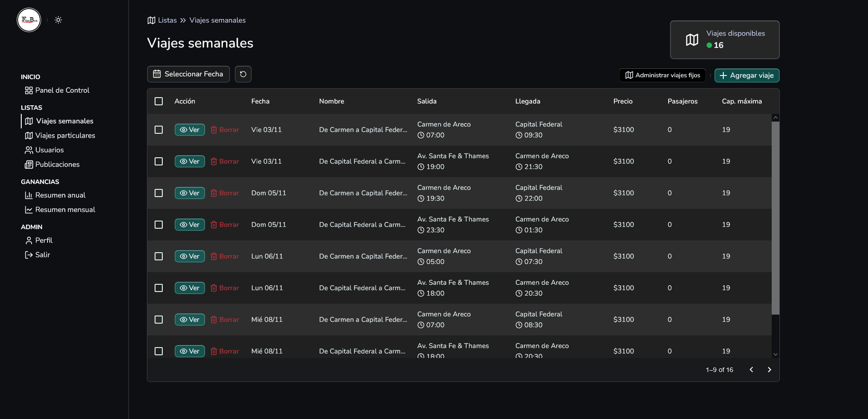Open Viajes particulares in sidebar
868x419 pixels.
point(60,136)
